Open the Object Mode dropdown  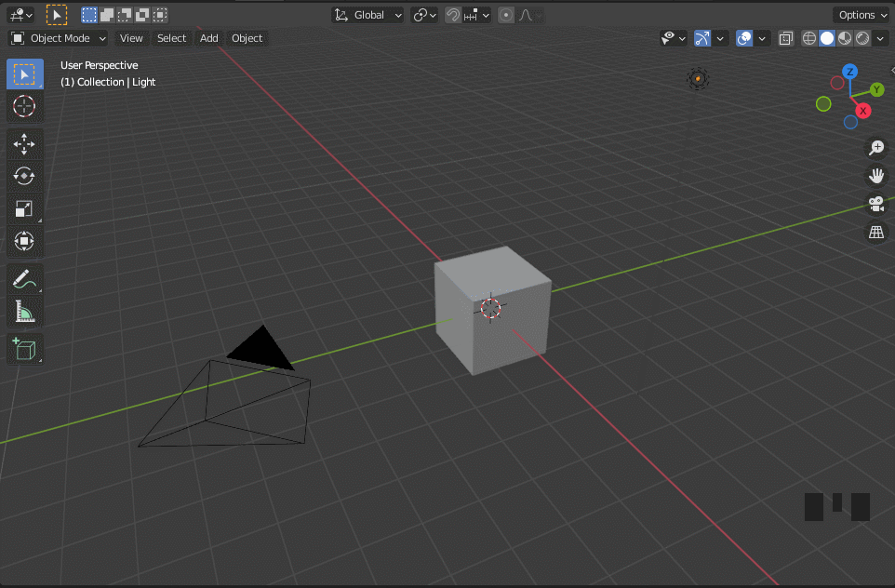pyautogui.click(x=59, y=38)
